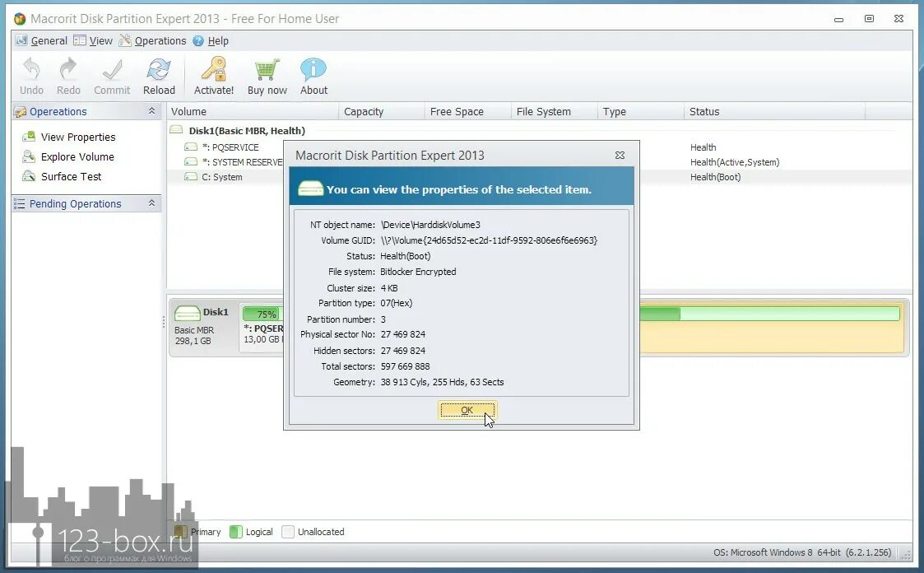Click the SYSTEM RESERVE partition drive icon
The width and height of the screenshot is (924, 573).
(x=190, y=161)
